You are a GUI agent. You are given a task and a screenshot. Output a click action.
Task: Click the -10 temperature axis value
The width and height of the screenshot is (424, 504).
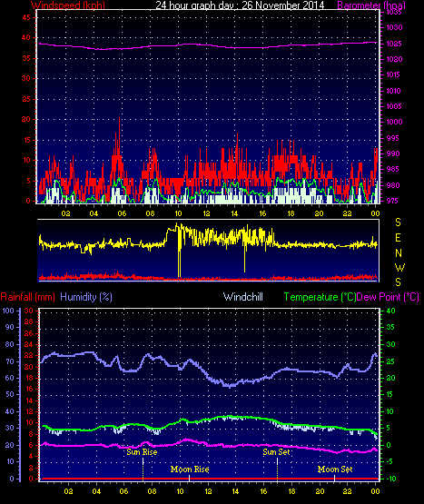point(391,479)
